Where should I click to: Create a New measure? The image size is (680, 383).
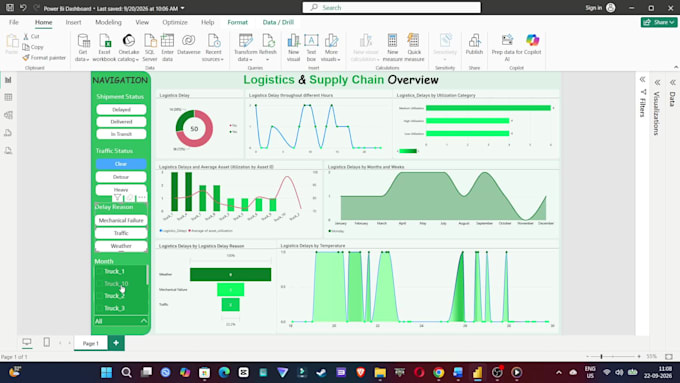coord(392,48)
